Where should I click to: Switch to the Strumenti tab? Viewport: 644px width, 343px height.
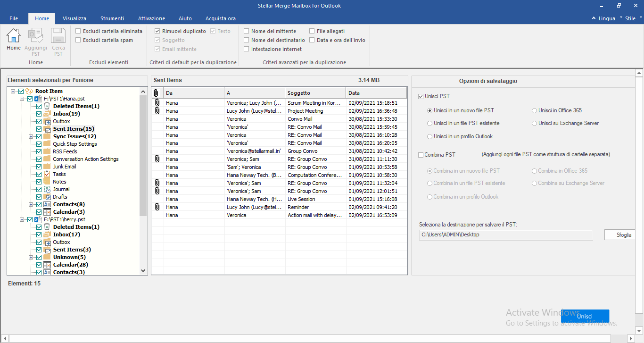point(112,18)
